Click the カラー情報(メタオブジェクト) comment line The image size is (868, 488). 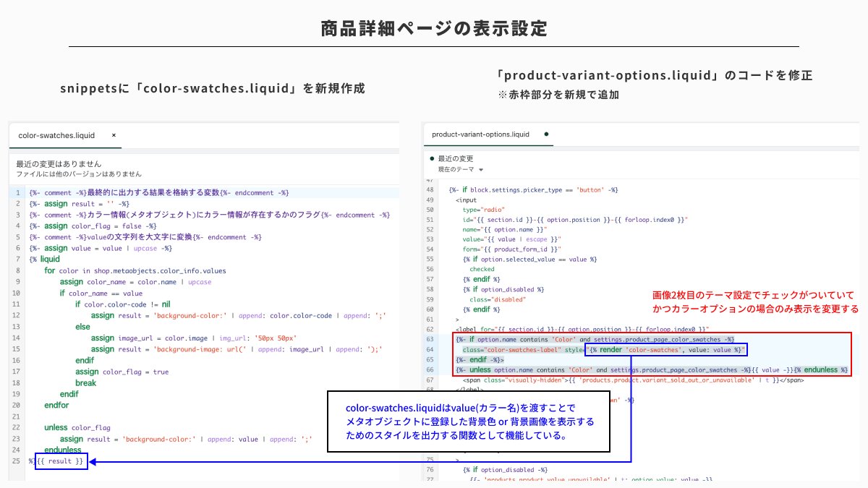tap(210, 215)
